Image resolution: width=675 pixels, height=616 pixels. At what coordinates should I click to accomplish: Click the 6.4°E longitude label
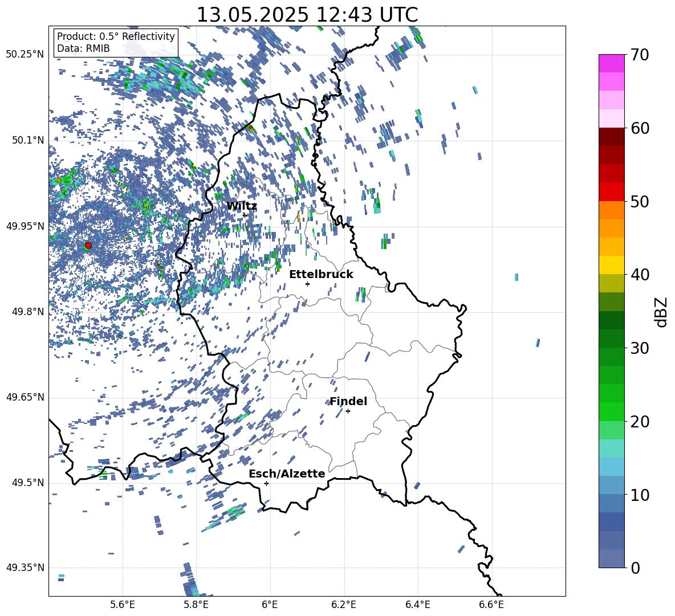(417, 605)
